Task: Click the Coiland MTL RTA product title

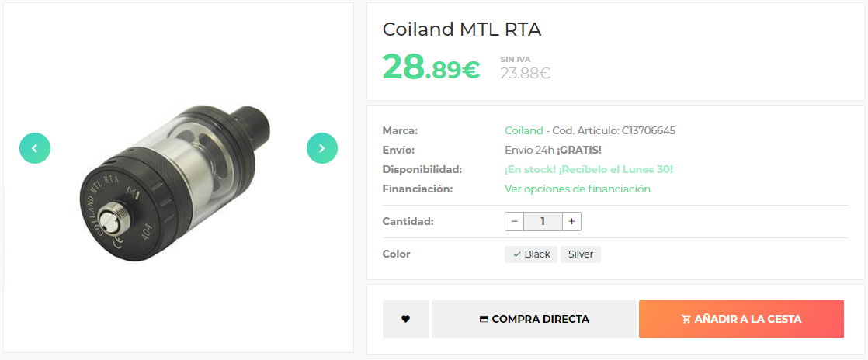Action: click(x=462, y=29)
